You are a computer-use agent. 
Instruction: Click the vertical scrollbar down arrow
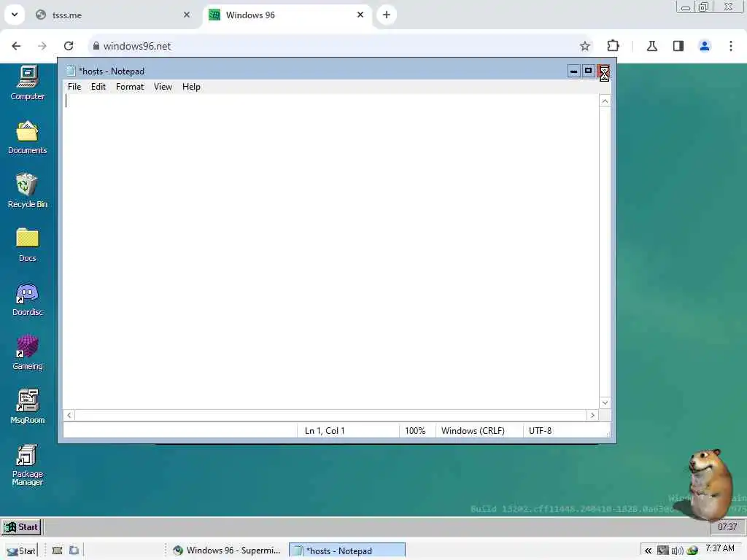(605, 402)
